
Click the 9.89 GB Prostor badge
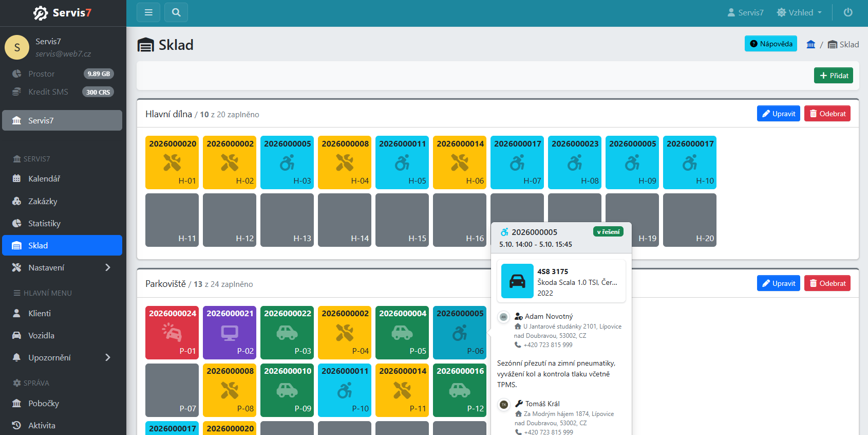tap(99, 74)
